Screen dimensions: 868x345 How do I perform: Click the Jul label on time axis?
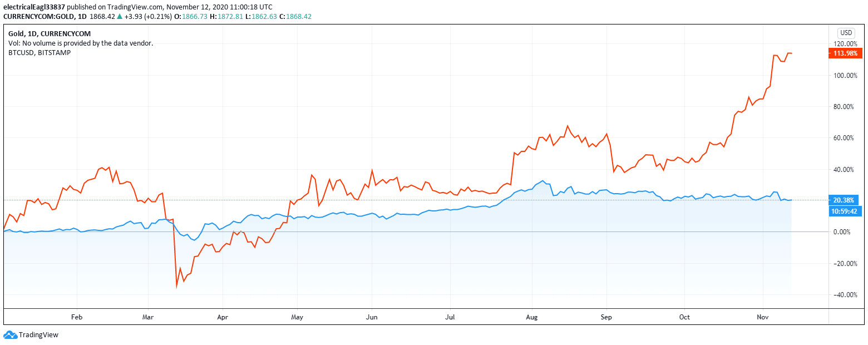pyautogui.click(x=450, y=317)
